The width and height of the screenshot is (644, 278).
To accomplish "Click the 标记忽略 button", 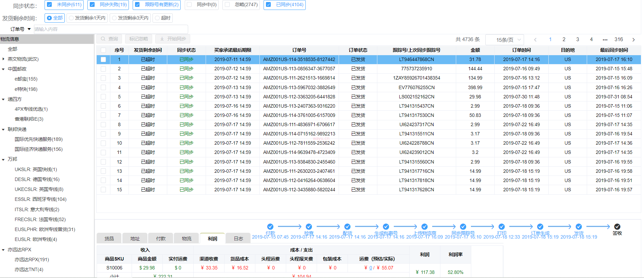I will pyautogui.click(x=139, y=39).
